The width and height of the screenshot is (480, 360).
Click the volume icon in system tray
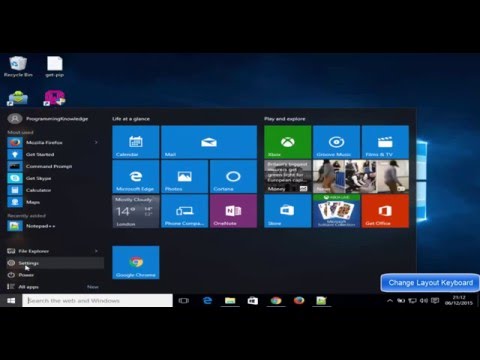424,301
